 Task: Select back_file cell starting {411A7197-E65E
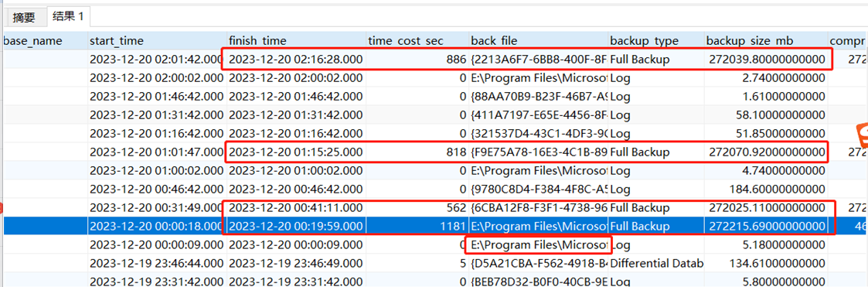(539, 115)
